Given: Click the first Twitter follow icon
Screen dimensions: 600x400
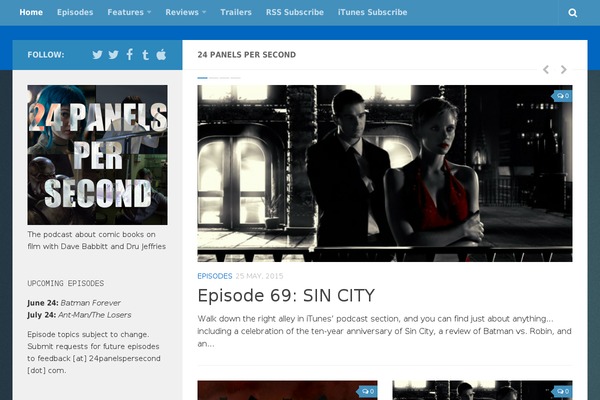Looking at the screenshot, I should 97,55.
